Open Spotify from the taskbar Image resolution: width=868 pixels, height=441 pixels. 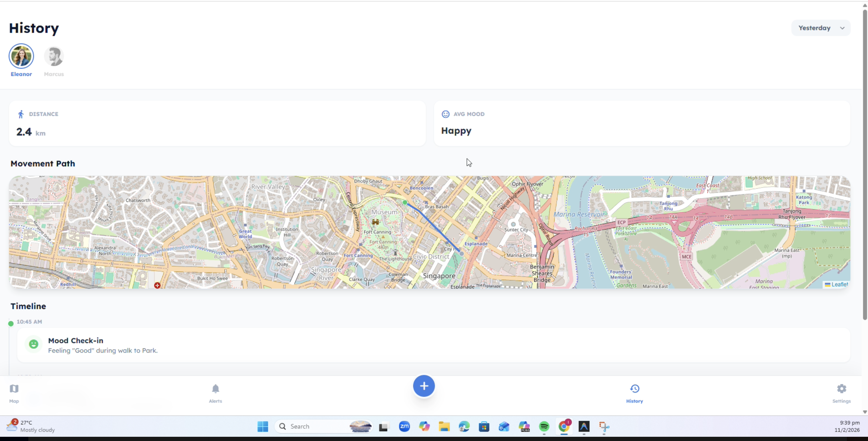544,427
